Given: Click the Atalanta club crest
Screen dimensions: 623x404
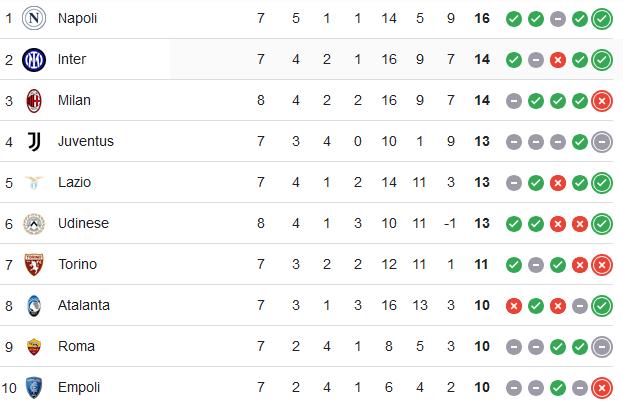Looking at the screenshot, I should [34, 305].
